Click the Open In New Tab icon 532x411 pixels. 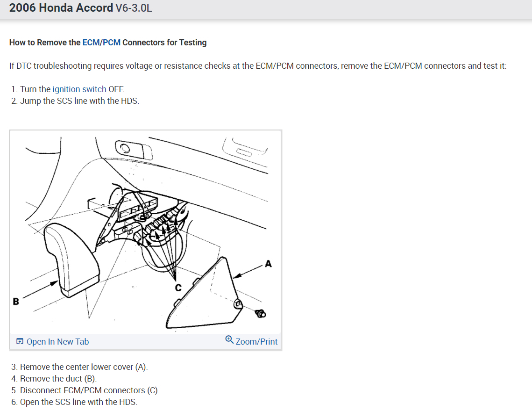coord(20,341)
